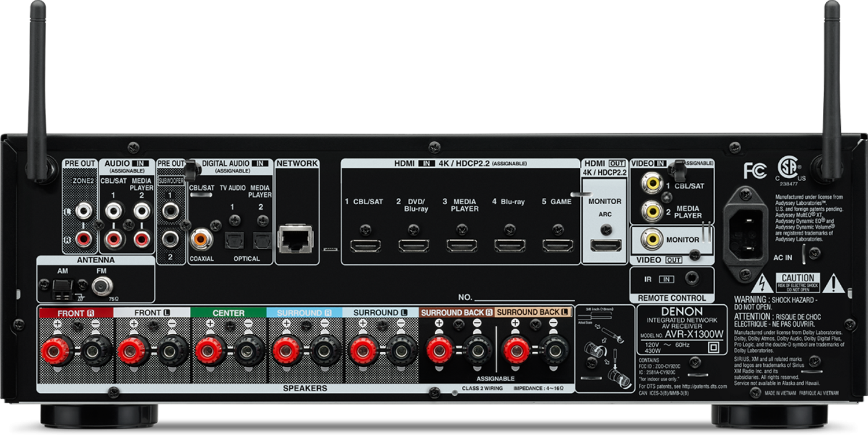Click the Front L negative black terminal
The width and height of the screenshot is (868, 435).
tap(172, 350)
